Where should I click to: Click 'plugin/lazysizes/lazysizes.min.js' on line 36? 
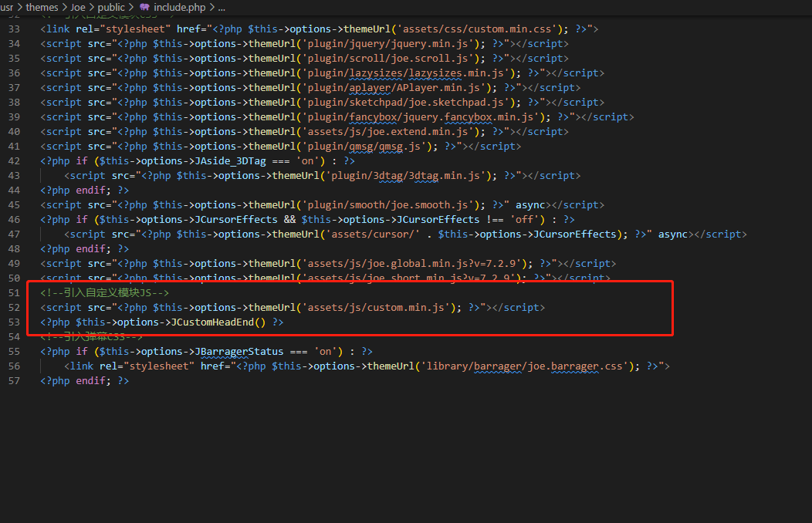(405, 73)
